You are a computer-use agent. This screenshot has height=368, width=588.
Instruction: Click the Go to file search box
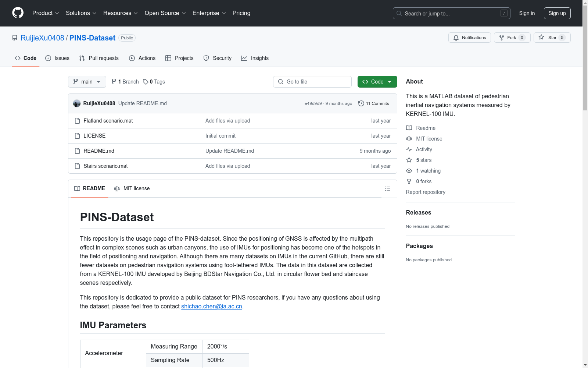pyautogui.click(x=312, y=82)
